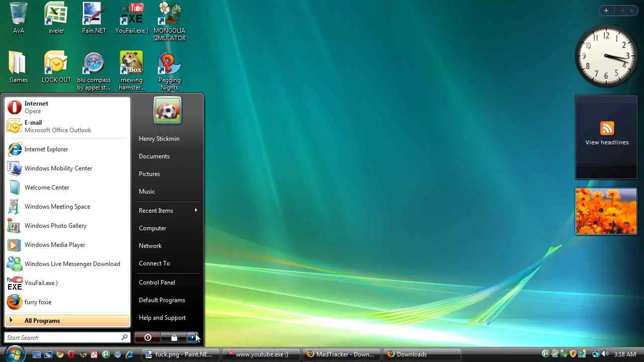
Task: Open the xveler Excel shortcut
Action: click(56, 18)
